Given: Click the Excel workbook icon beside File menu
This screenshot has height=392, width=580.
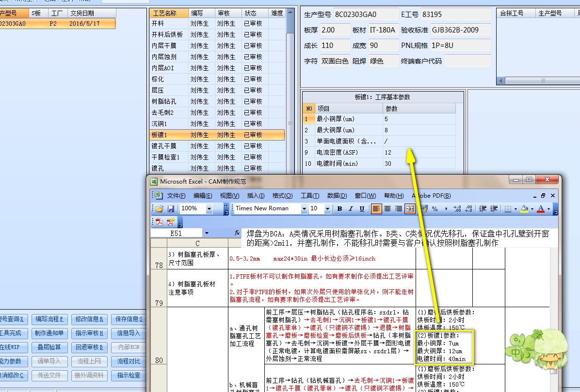Looking at the screenshot, I should pos(159,195).
